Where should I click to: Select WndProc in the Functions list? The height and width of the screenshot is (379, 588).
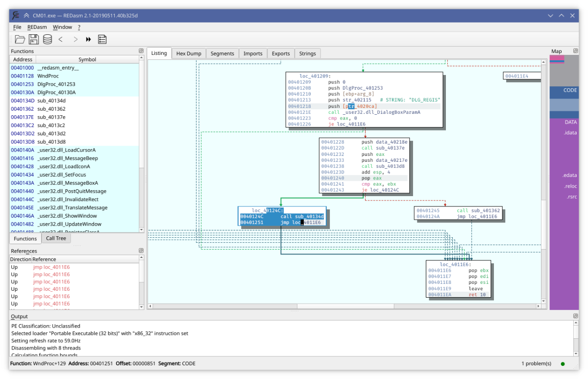pos(48,76)
